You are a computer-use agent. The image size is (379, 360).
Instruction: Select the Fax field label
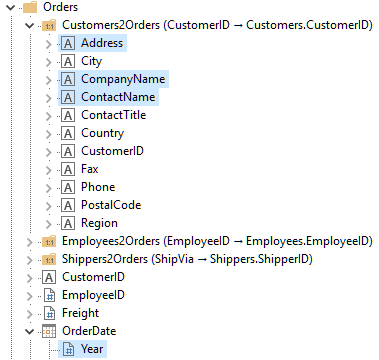coord(90,169)
